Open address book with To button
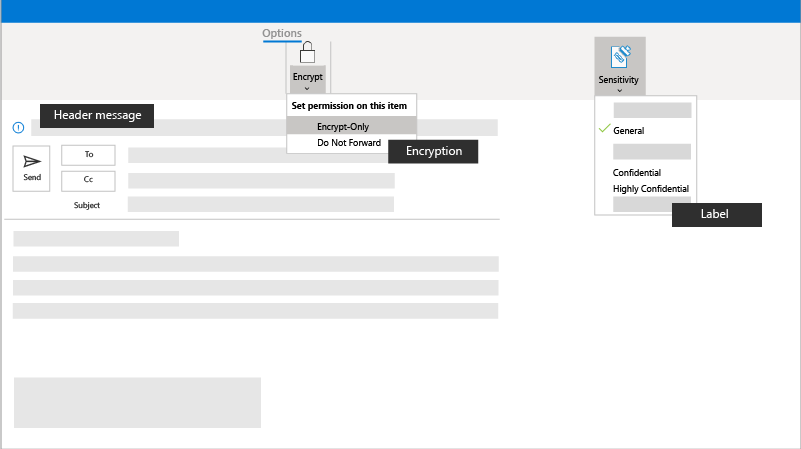Screen dimensions: 801x449 [88, 155]
